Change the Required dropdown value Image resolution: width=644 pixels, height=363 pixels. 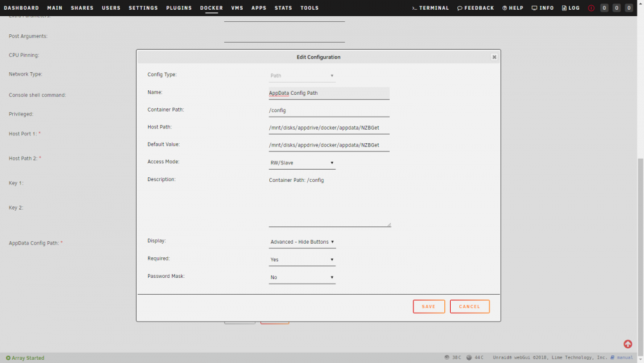pos(302,259)
